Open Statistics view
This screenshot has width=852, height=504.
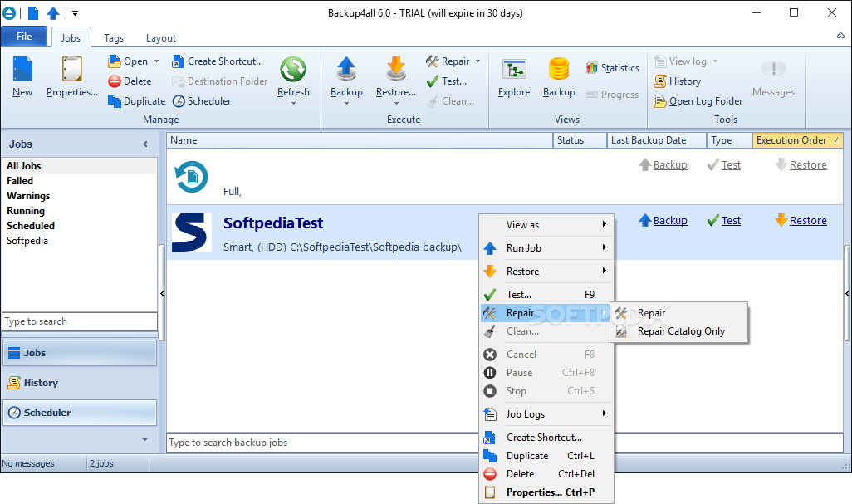pyautogui.click(x=612, y=68)
